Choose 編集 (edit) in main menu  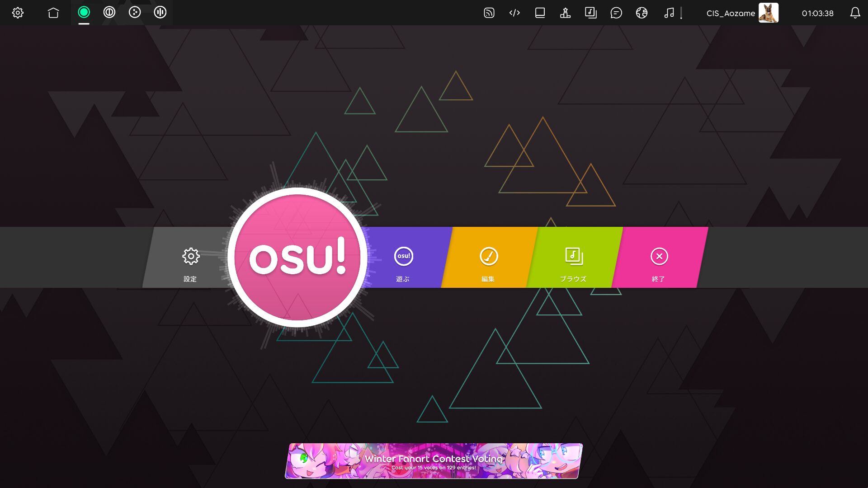tap(488, 263)
